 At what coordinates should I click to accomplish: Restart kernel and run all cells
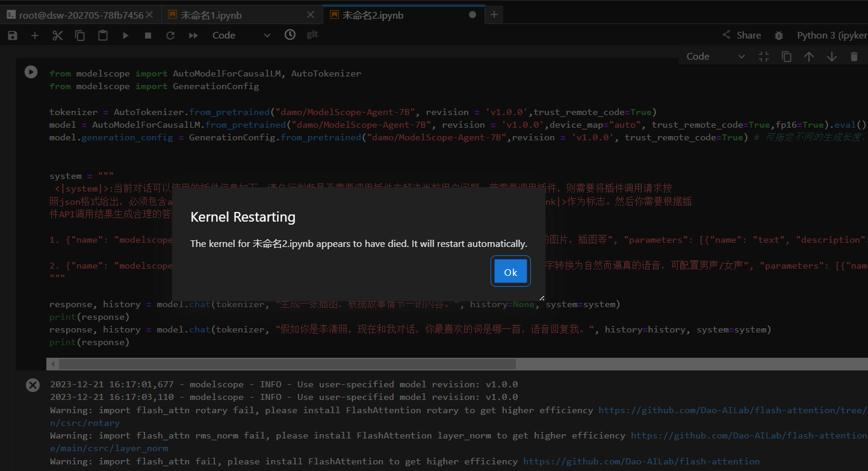(193, 36)
